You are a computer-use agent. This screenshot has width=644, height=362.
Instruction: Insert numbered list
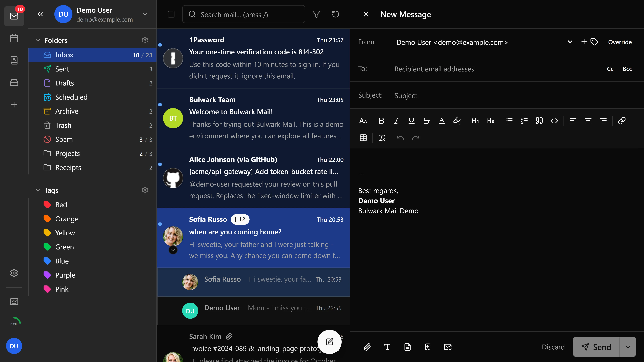click(524, 121)
